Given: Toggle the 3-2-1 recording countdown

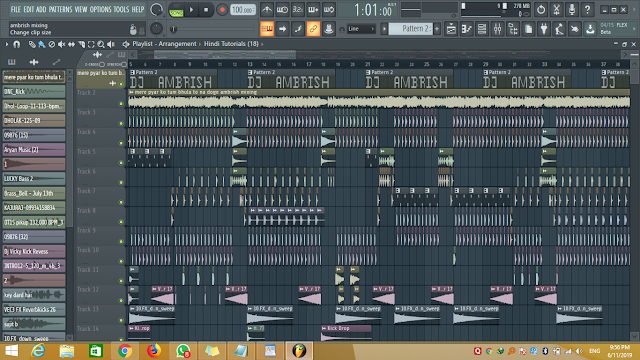Looking at the screenshot, I should click(x=298, y=9).
